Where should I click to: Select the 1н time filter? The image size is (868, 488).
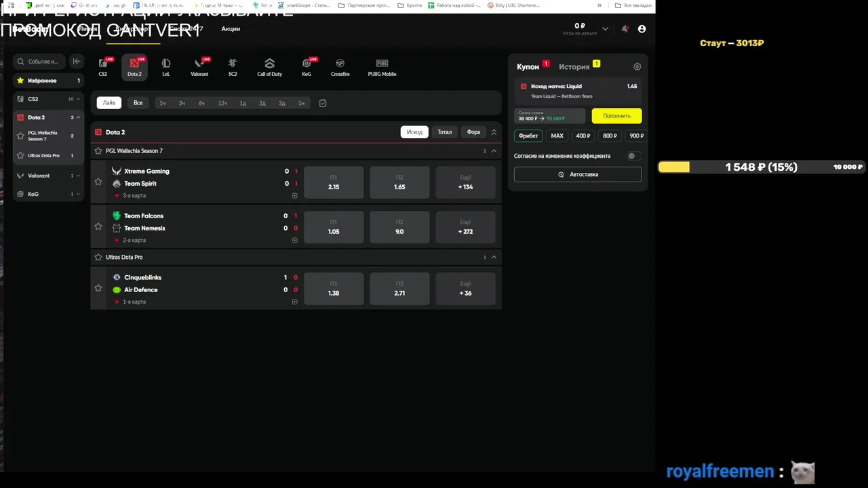coord(301,103)
